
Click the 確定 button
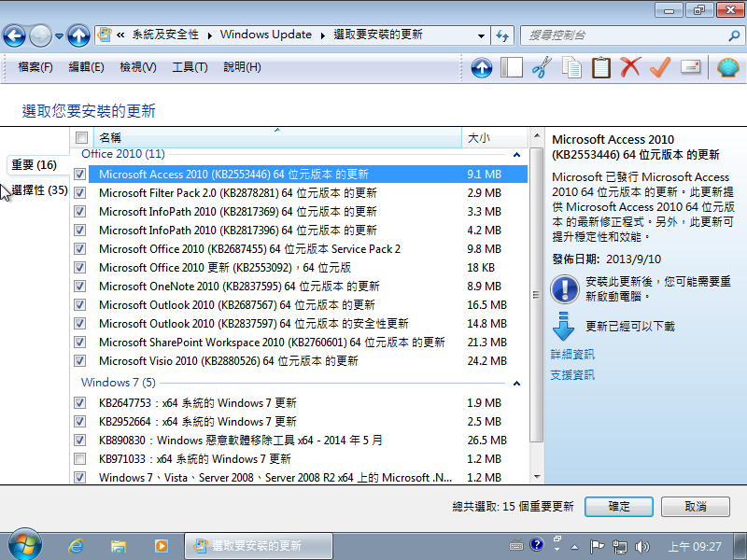(x=619, y=506)
